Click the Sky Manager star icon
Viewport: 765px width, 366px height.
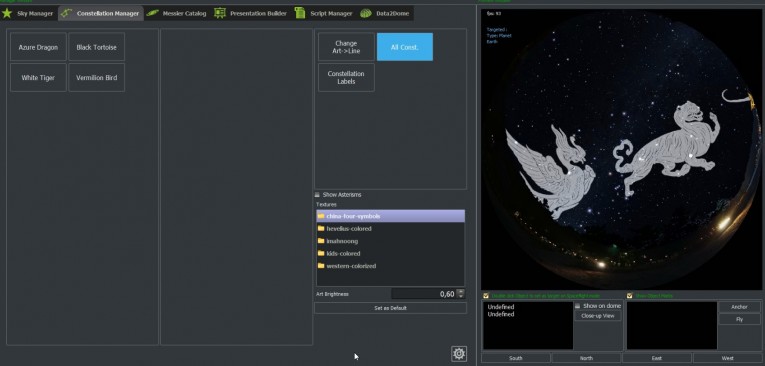pos(7,13)
